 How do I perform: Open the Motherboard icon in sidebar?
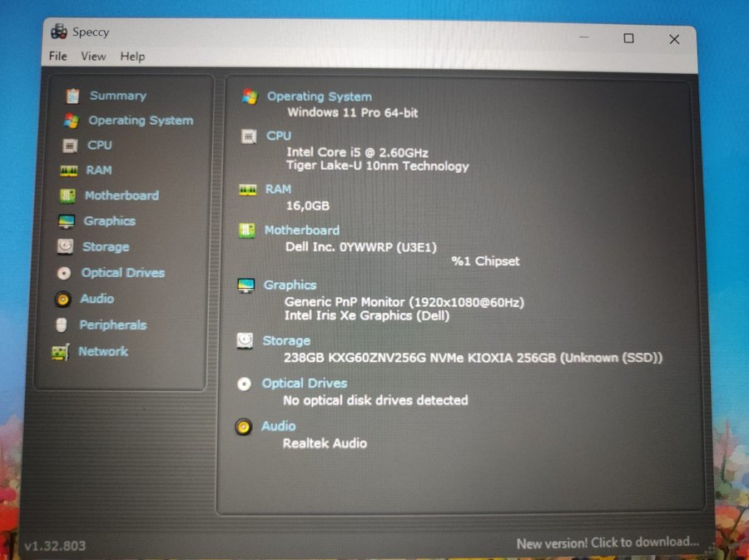(67, 196)
